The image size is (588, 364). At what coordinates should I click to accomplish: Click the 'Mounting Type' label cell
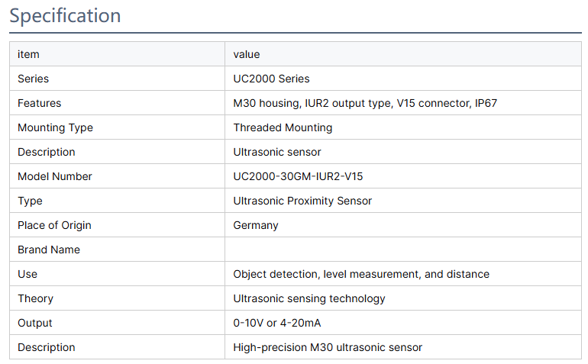[x=55, y=127]
